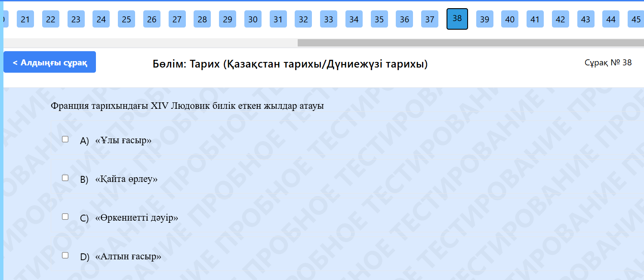Click the «Сұрақ № 38» label
This screenshot has height=280, width=644.
pos(608,62)
